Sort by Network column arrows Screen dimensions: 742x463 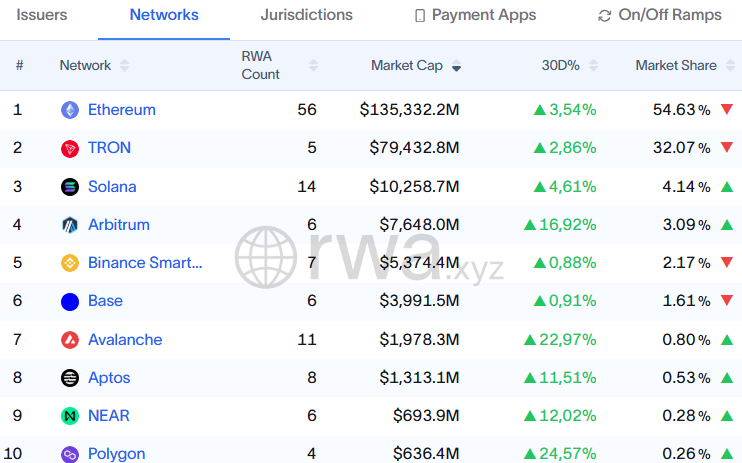[x=124, y=65]
